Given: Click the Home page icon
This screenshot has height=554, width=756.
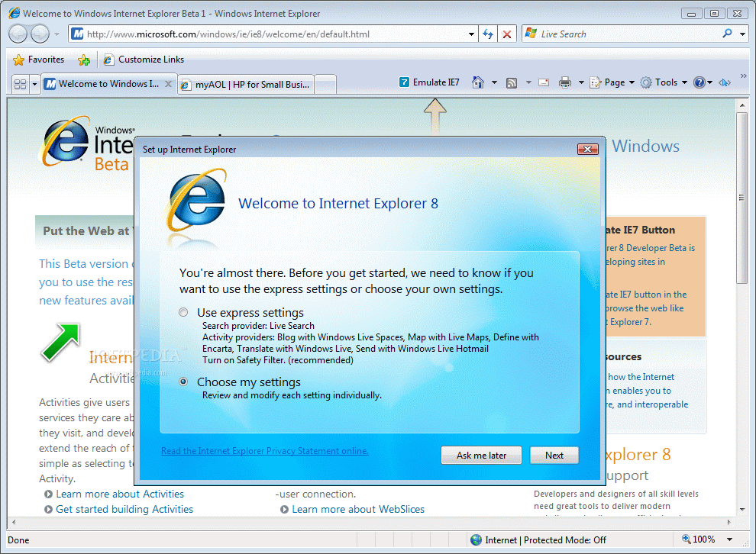Looking at the screenshot, I should point(478,82).
